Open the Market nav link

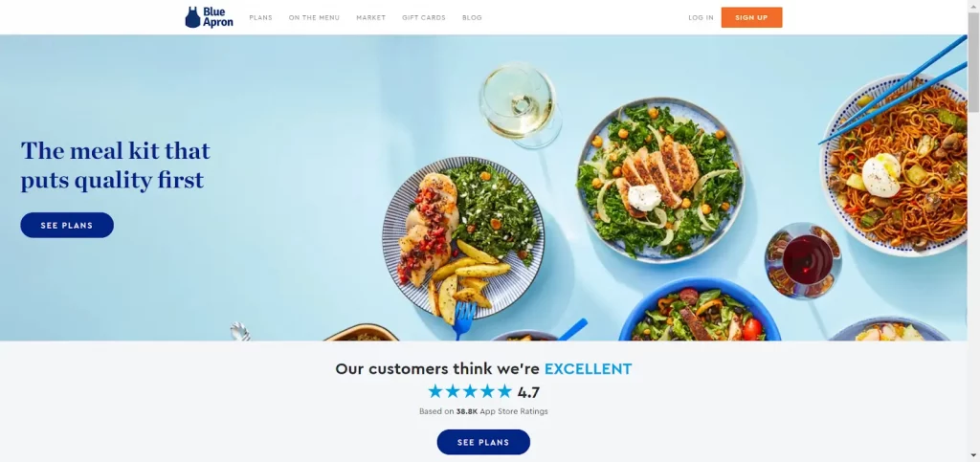[371, 17]
